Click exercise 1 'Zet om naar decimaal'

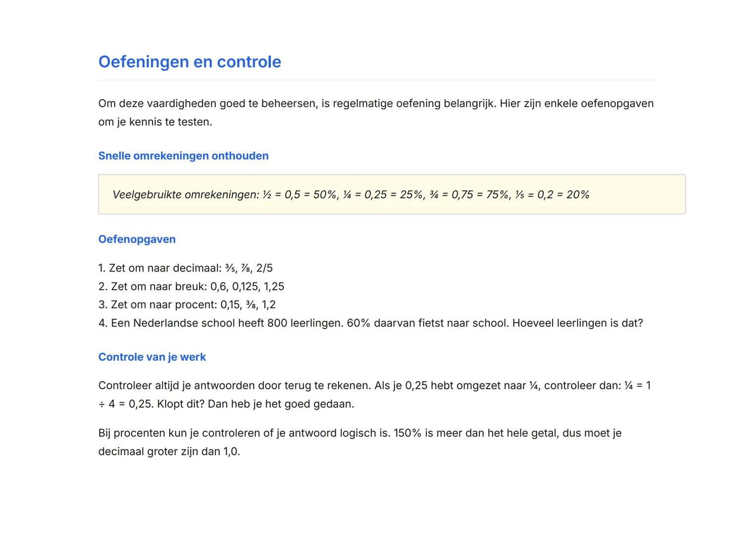(x=185, y=268)
